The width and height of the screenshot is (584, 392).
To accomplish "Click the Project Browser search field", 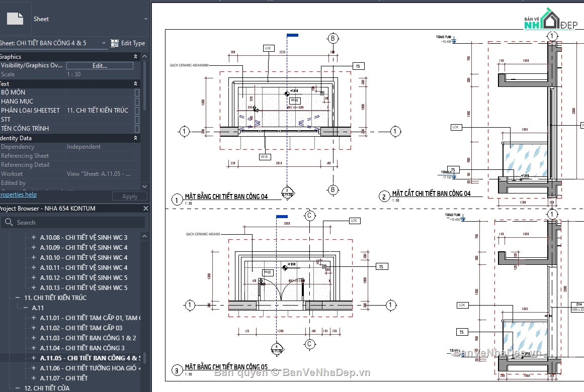I will click(72, 223).
